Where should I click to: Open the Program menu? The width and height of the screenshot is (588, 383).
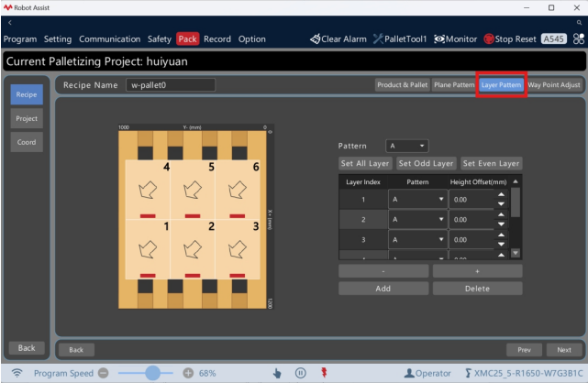coord(20,38)
